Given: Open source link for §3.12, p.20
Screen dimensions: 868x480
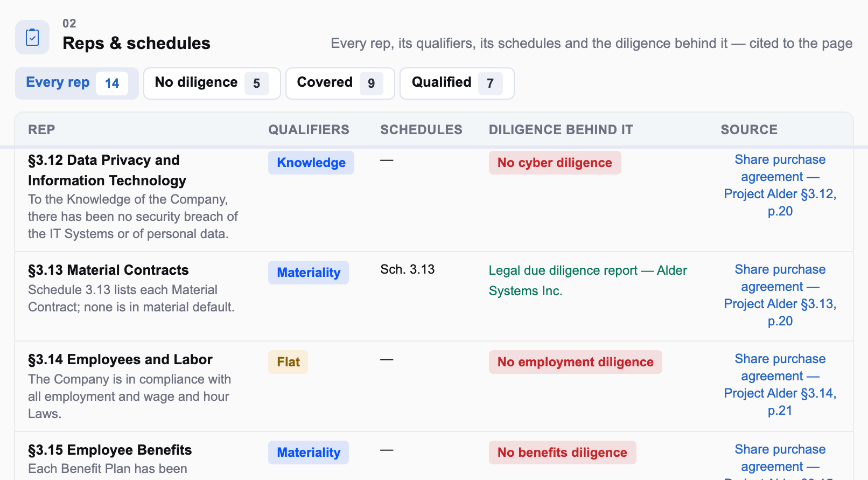Looking at the screenshot, I should tap(780, 185).
